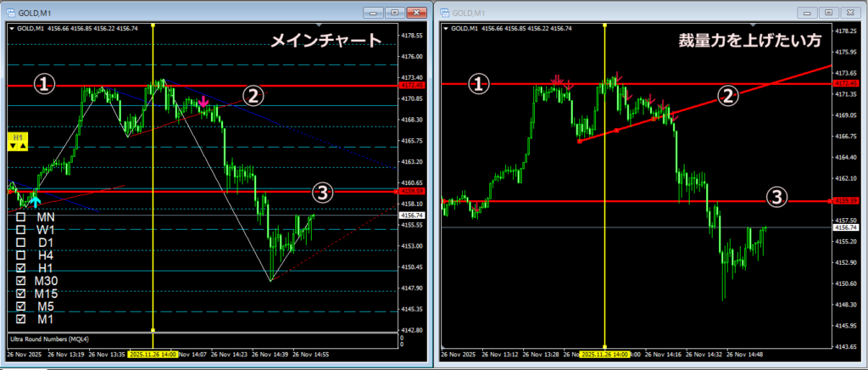Click the right chart window's title bar icon
The width and height of the screenshot is (868, 370).
coord(446,12)
